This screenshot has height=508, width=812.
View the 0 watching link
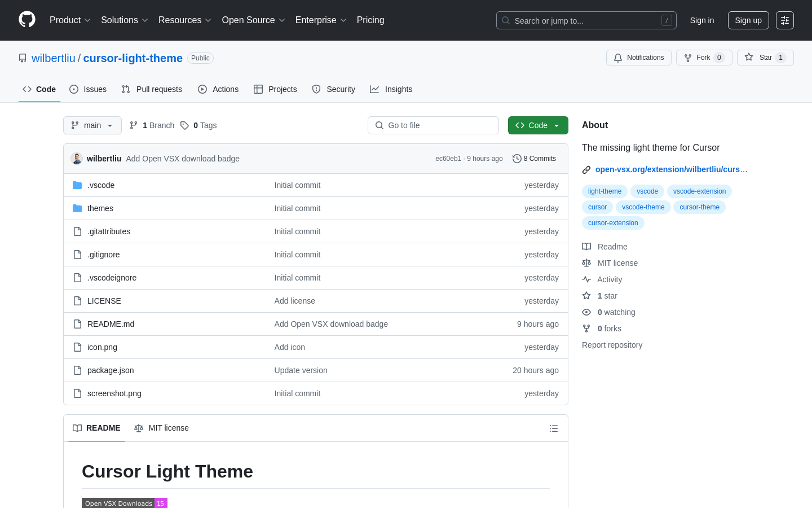tap(609, 312)
